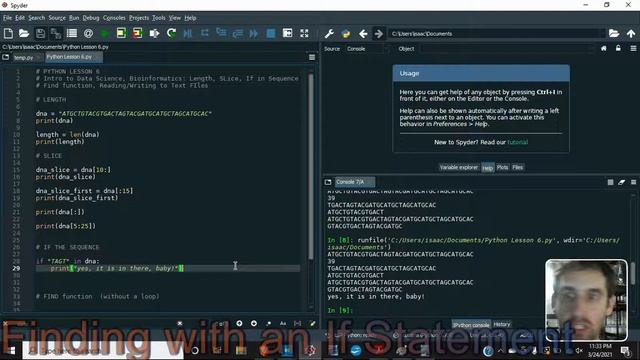
Task: Clear console variables with the eraser icon
Action: [622, 182]
